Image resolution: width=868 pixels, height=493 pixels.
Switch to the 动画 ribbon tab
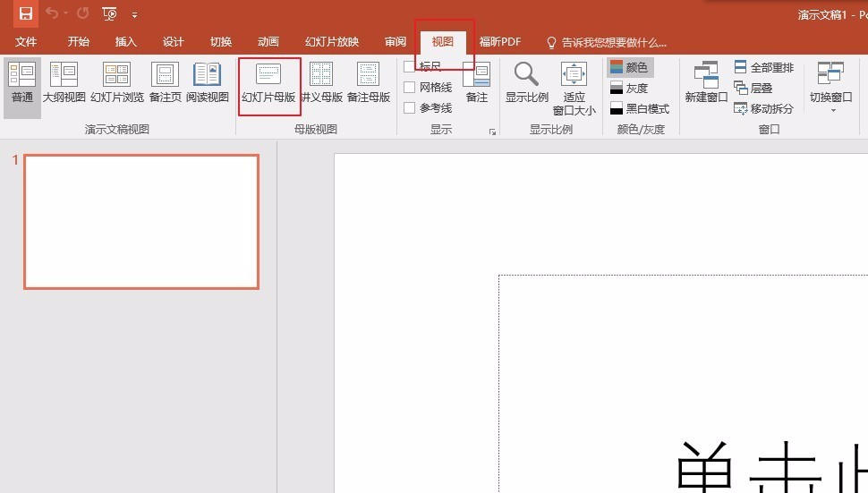pyautogui.click(x=268, y=41)
